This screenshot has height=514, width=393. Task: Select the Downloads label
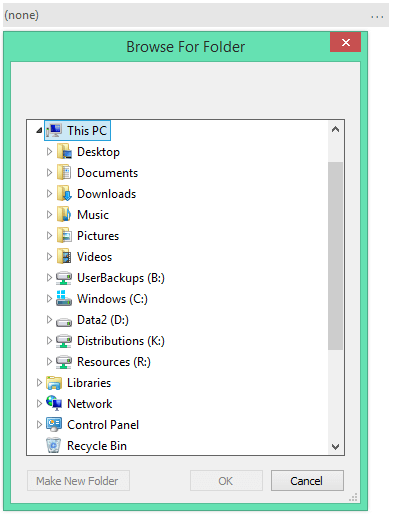pos(106,194)
